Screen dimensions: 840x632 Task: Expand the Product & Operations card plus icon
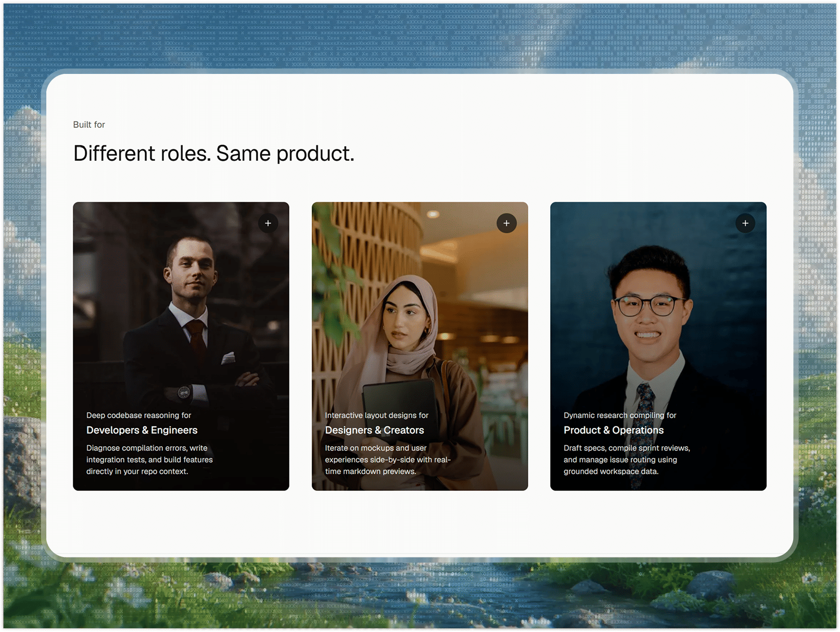point(745,223)
